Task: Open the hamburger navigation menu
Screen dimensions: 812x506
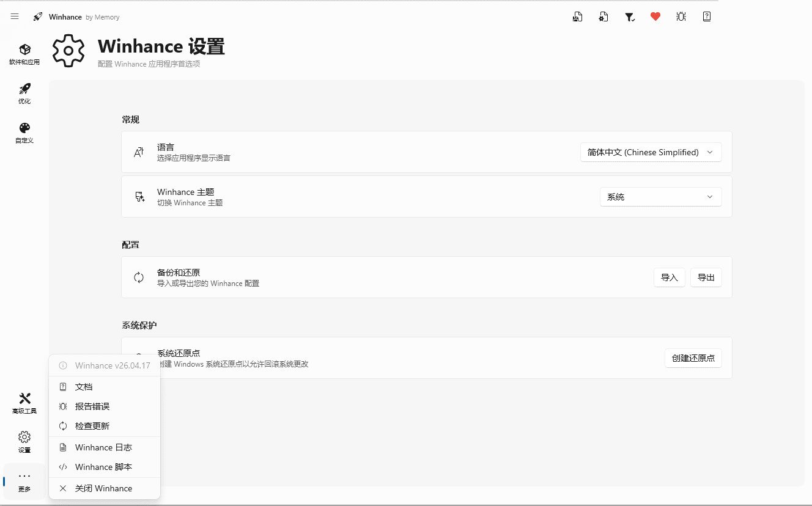Action: tap(15, 16)
